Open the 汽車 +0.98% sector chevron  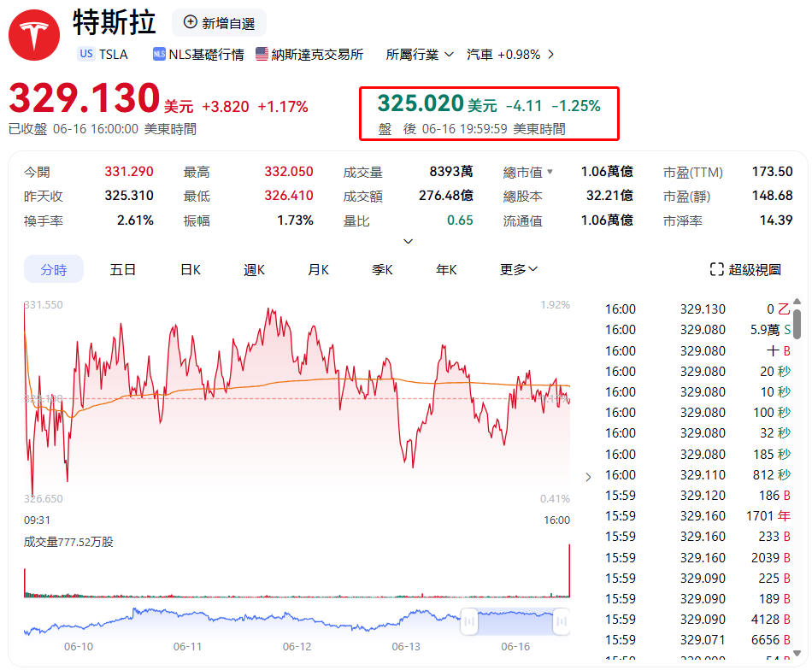(551, 55)
